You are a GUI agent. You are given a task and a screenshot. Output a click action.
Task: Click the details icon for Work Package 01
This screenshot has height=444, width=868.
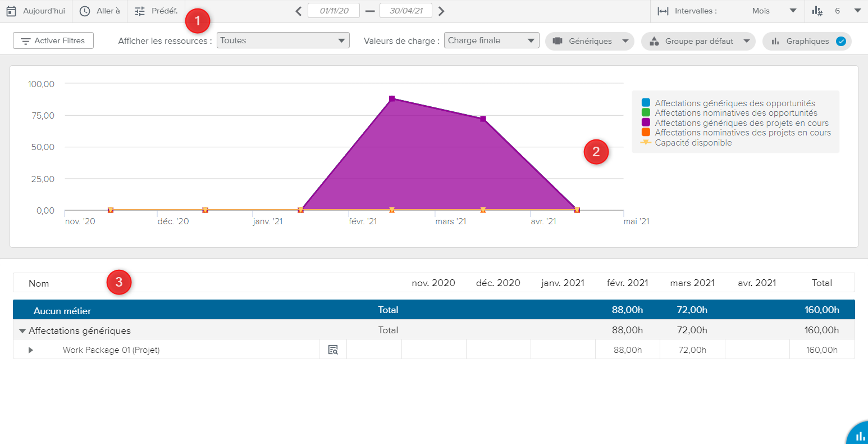point(333,350)
